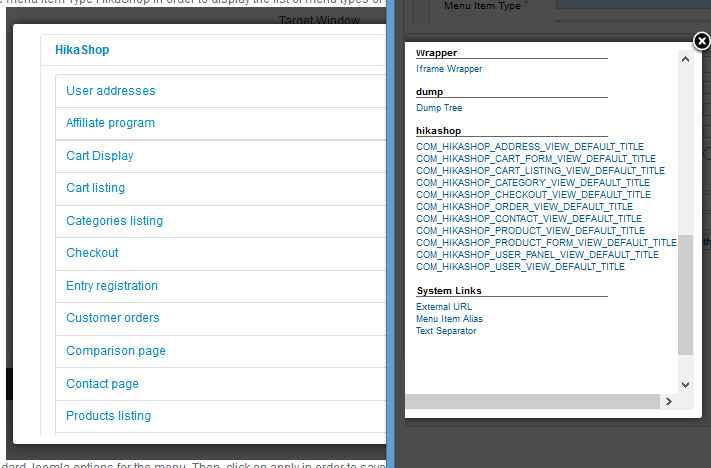
Task: Select COM_HIKASHOP_USER_PANEL_VIEW_DEFAULT_TITLE link
Action: point(537,255)
